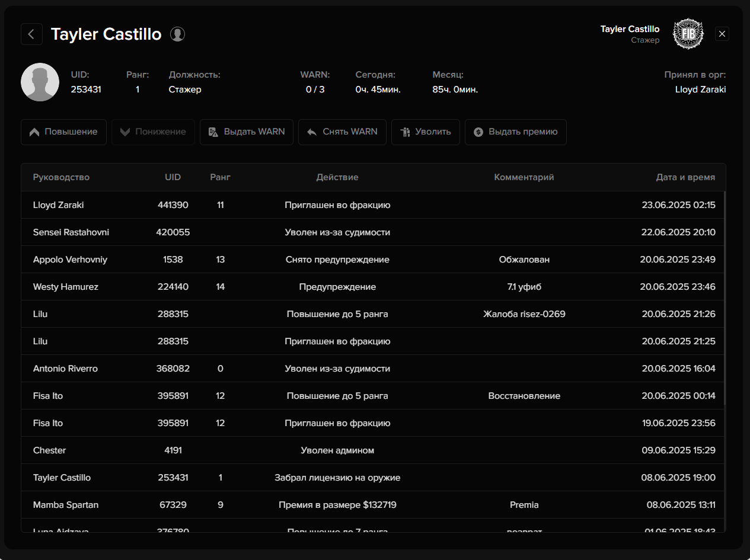Click the profile icon next to Tayler Castillo
The height and width of the screenshot is (560, 750).
177,34
